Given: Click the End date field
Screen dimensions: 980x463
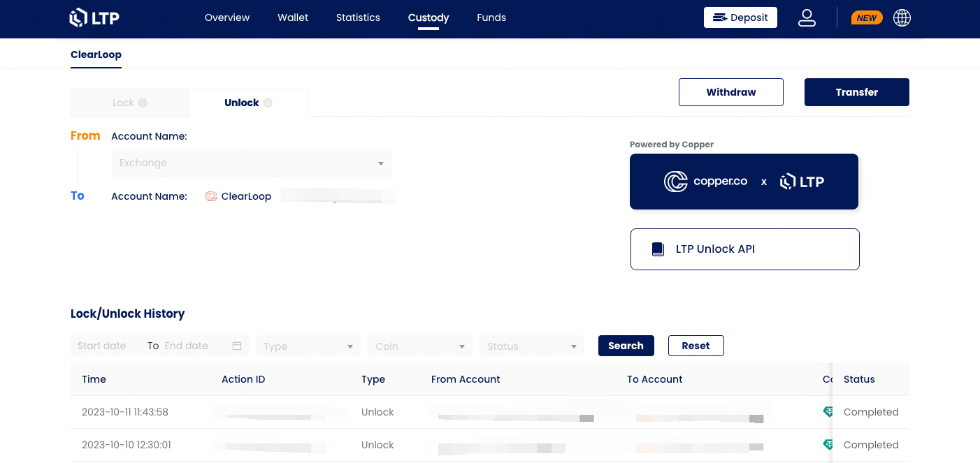Looking at the screenshot, I should tap(187, 346).
